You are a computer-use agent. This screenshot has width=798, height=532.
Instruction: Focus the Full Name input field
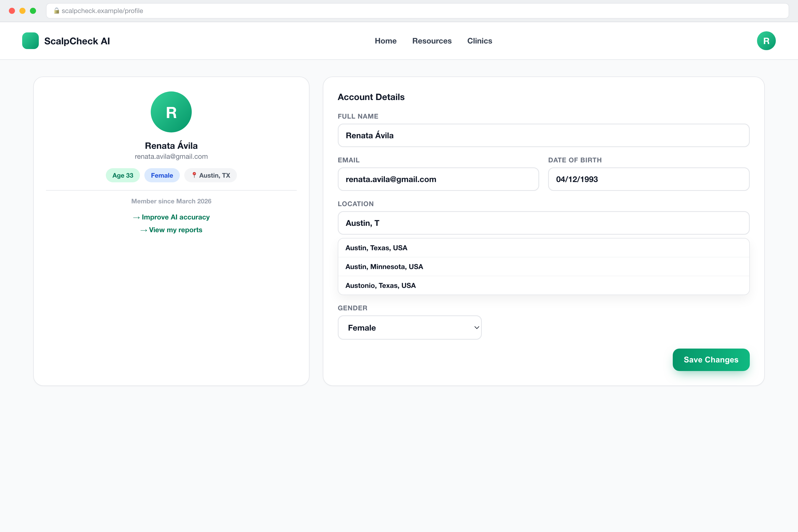pyautogui.click(x=544, y=135)
